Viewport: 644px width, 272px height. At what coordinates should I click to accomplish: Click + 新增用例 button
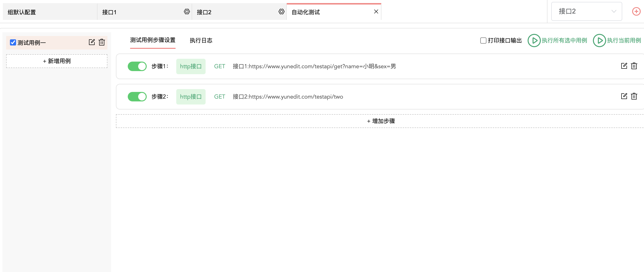click(57, 61)
